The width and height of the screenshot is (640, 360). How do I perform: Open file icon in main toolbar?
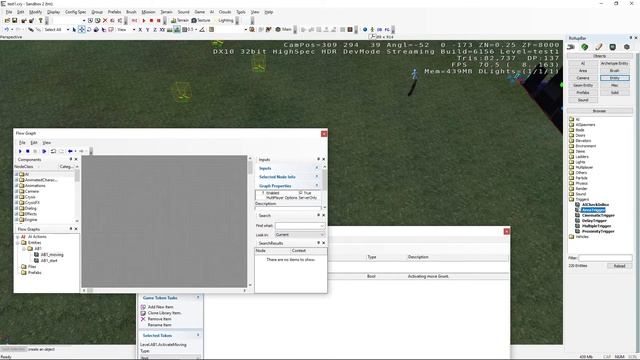[x=7, y=20]
